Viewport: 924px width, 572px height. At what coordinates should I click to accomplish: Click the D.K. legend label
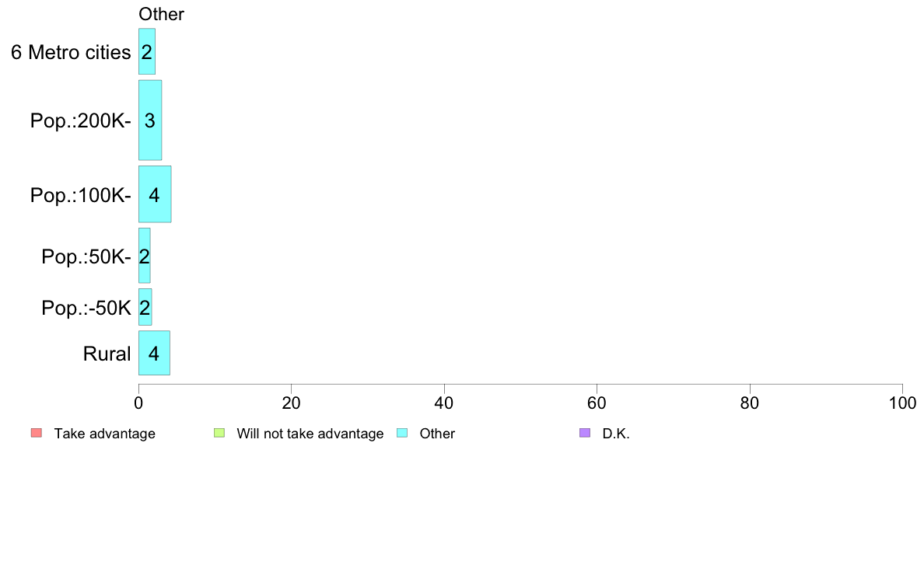(x=616, y=434)
